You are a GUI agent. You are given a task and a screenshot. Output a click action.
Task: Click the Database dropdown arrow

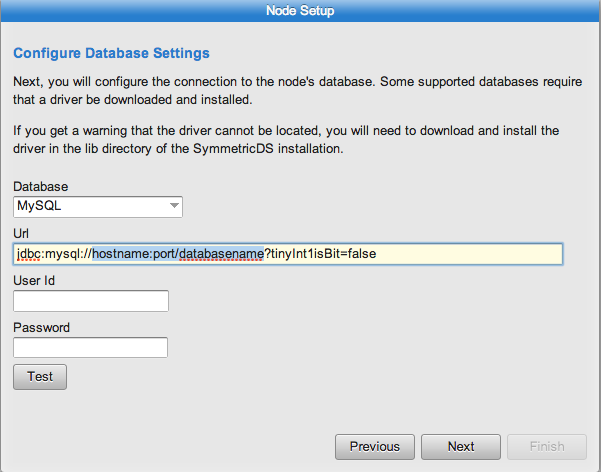(x=174, y=206)
